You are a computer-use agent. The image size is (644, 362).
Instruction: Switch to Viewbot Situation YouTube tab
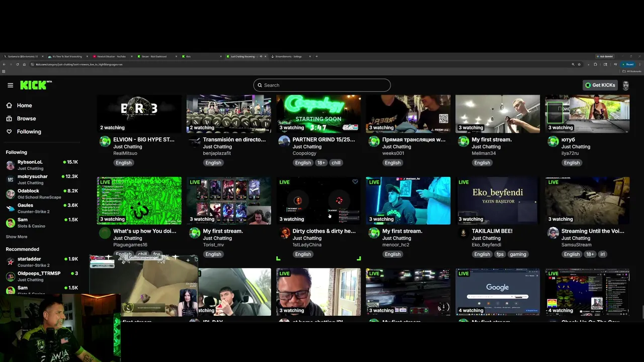tap(113, 56)
